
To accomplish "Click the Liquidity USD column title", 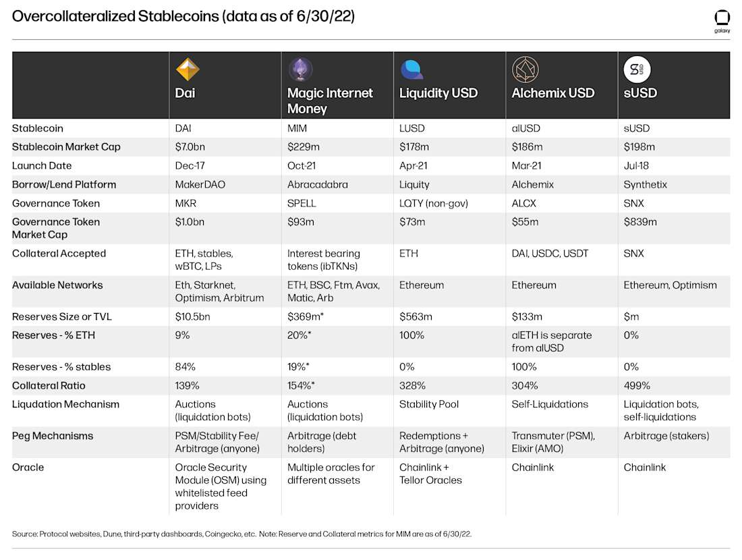I will [x=438, y=93].
